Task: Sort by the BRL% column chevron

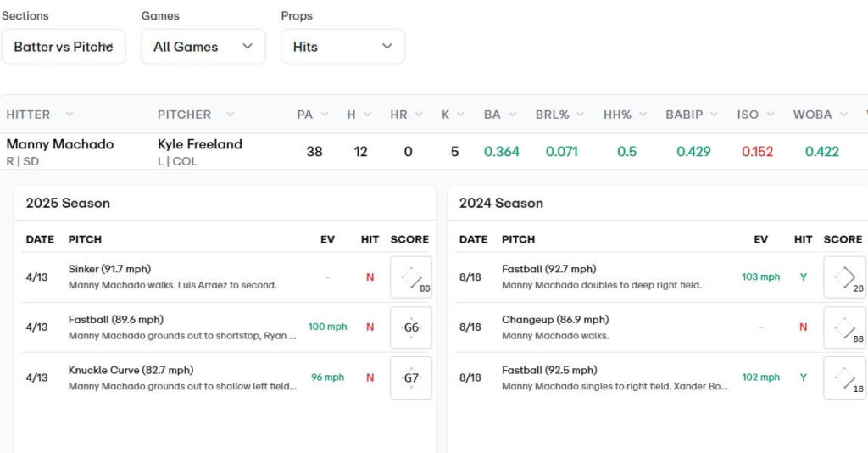Action: click(580, 115)
